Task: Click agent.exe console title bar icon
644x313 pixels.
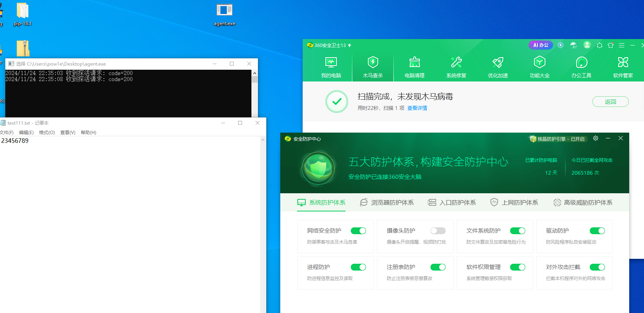Action: click(11, 64)
